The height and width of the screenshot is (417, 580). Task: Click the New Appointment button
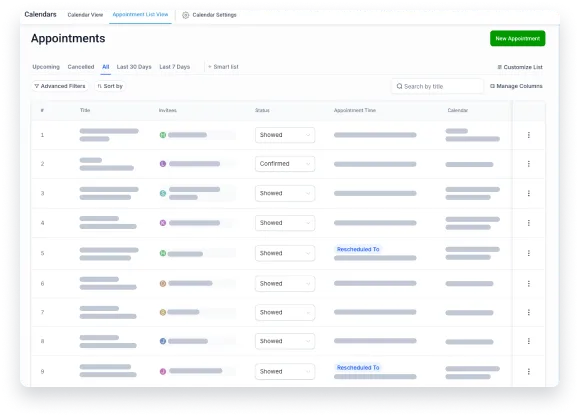point(517,38)
